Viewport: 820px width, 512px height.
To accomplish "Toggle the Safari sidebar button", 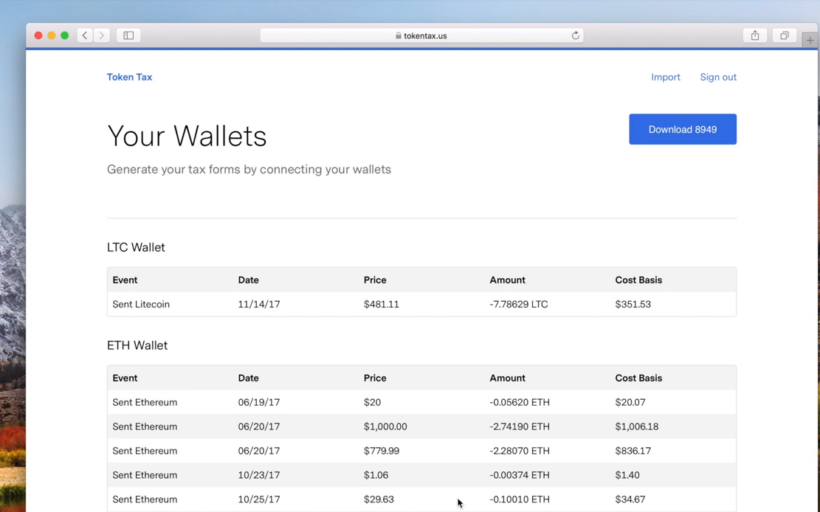I will [128, 36].
